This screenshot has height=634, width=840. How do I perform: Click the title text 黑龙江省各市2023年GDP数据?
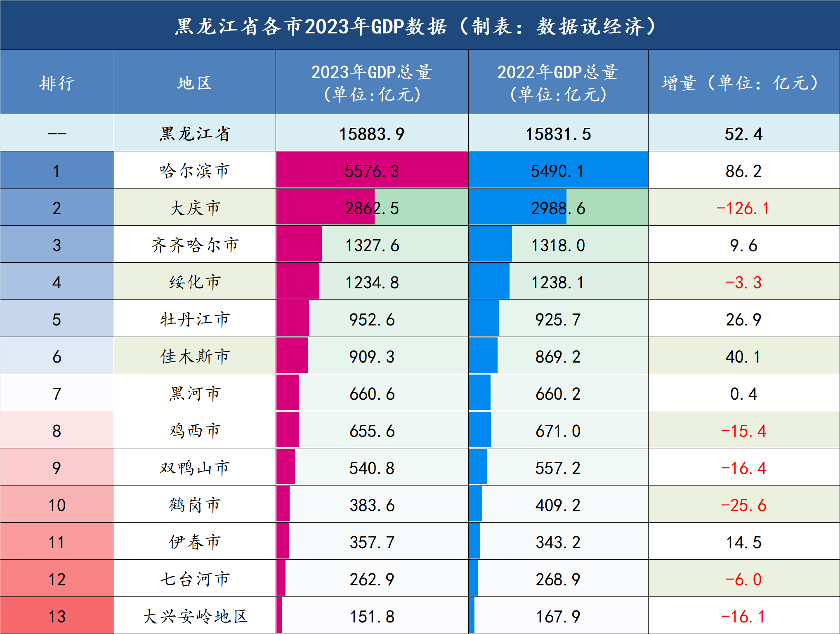tap(311, 26)
